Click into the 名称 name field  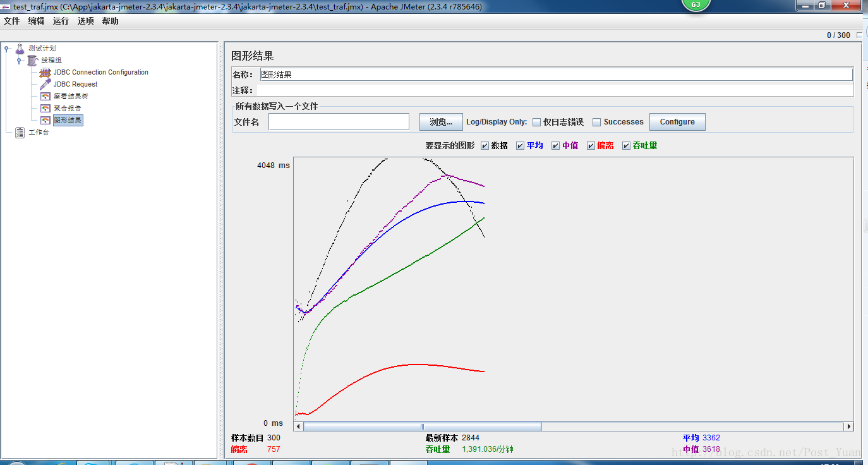(556, 75)
